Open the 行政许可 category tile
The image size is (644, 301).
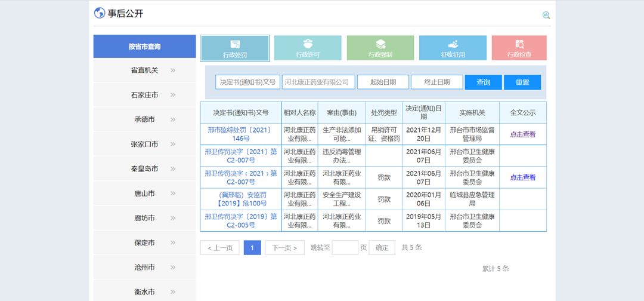tap(308, 48)
